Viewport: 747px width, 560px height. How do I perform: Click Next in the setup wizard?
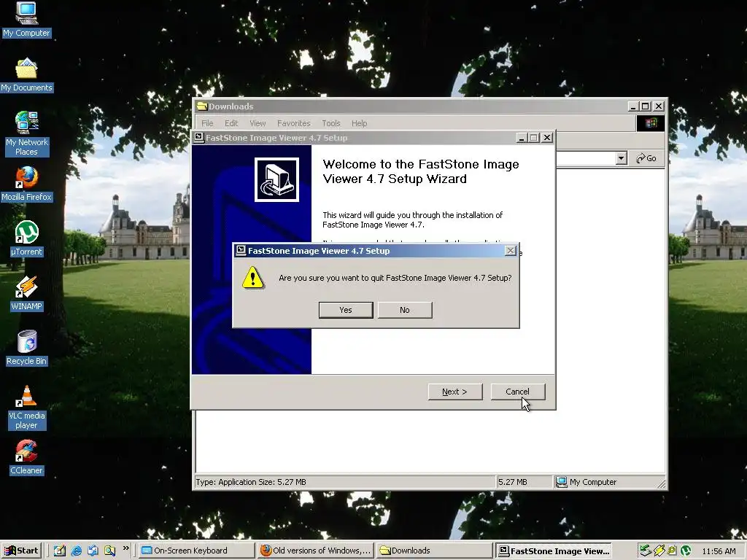pos(455,392)
